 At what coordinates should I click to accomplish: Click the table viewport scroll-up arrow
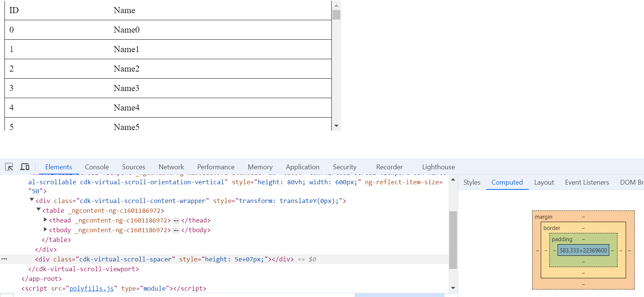click(336, 5)
